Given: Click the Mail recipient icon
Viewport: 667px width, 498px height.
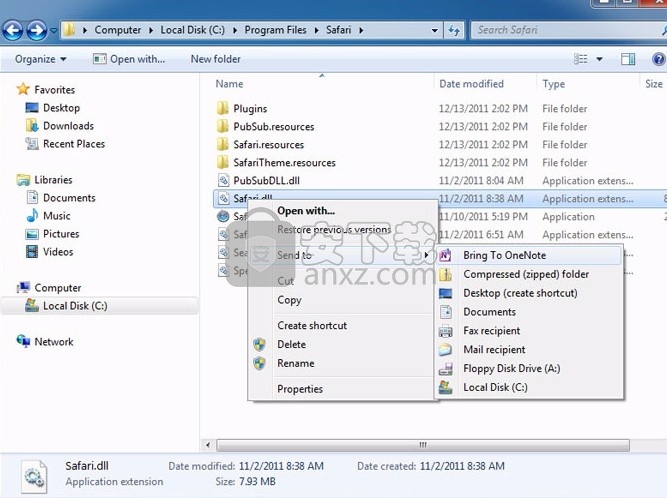Looking at the screenshot, I should (445, 350).
